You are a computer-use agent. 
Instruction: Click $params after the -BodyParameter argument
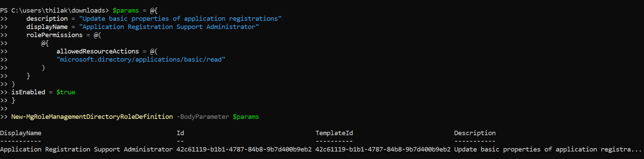point(246,117)
